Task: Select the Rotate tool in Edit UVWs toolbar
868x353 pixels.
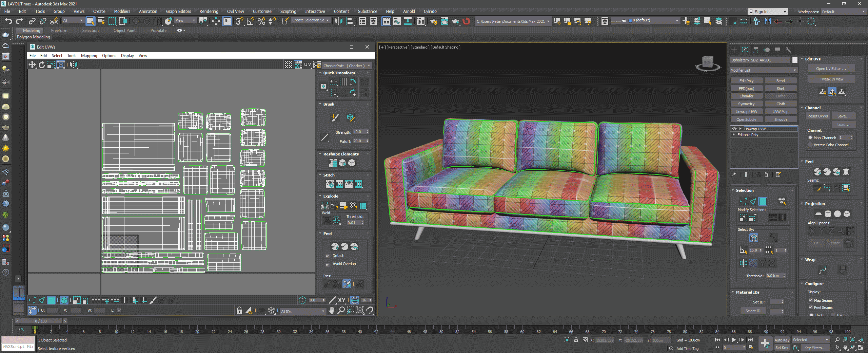Action: (x=42, y=64)
